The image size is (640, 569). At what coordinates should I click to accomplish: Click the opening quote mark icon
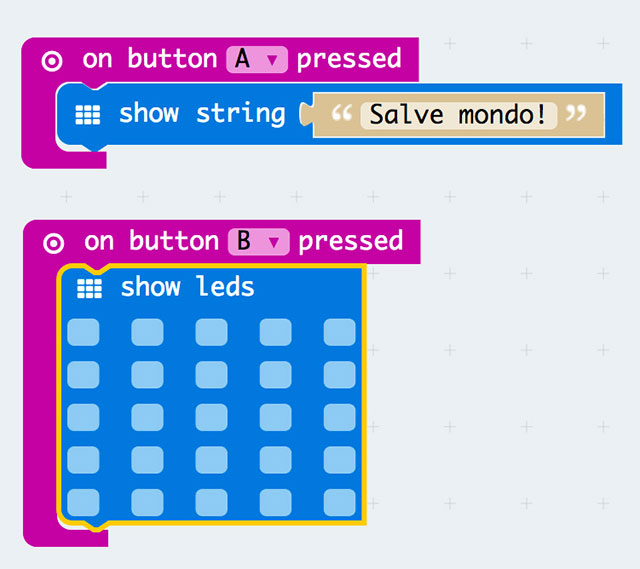[x=342, y=114]
